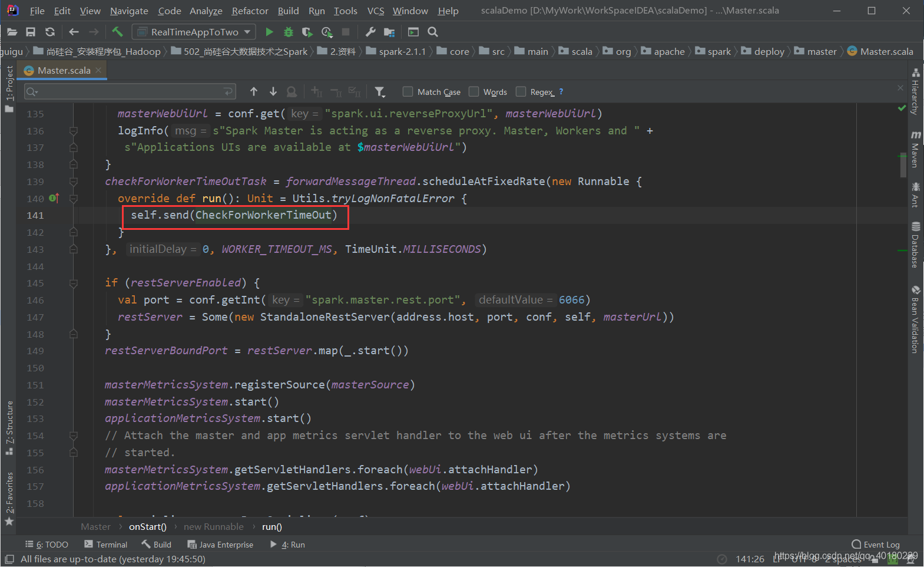Screen dimensions: 924x567
Task: Open Project Structure icon in toolbar
Action: pos(389,32)
